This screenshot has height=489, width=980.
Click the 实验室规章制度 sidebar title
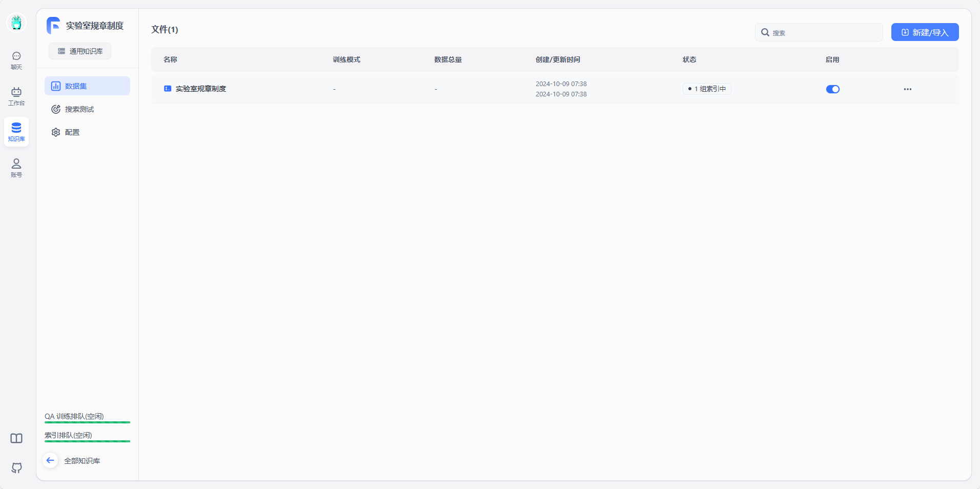coord(95,26)
